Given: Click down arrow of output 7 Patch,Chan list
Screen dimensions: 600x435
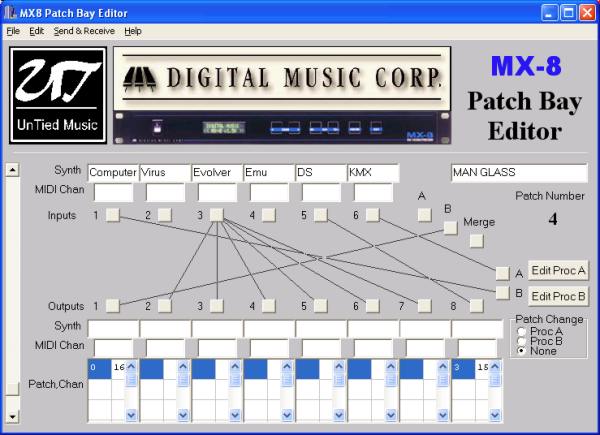Looking at the screenshot, I should tap(443, 414).
